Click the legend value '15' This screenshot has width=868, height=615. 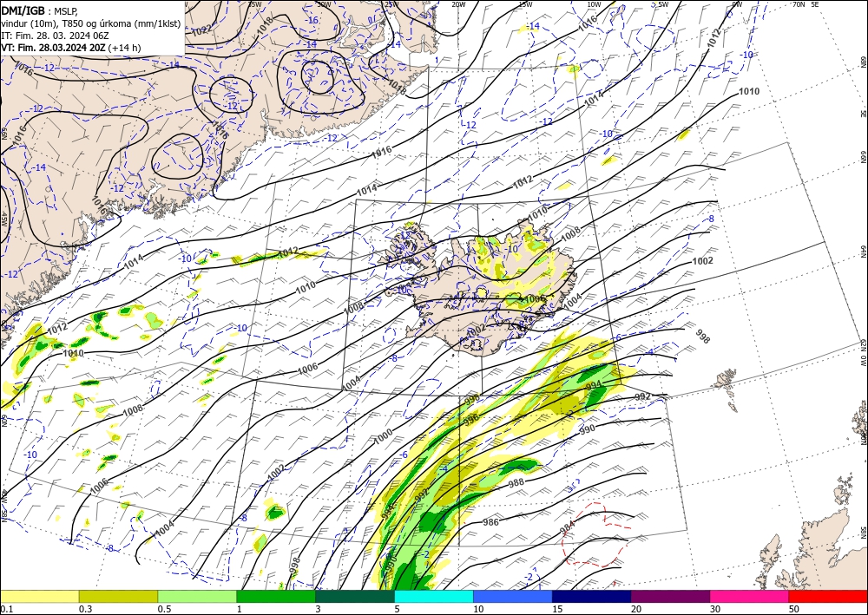pos(557,609)
